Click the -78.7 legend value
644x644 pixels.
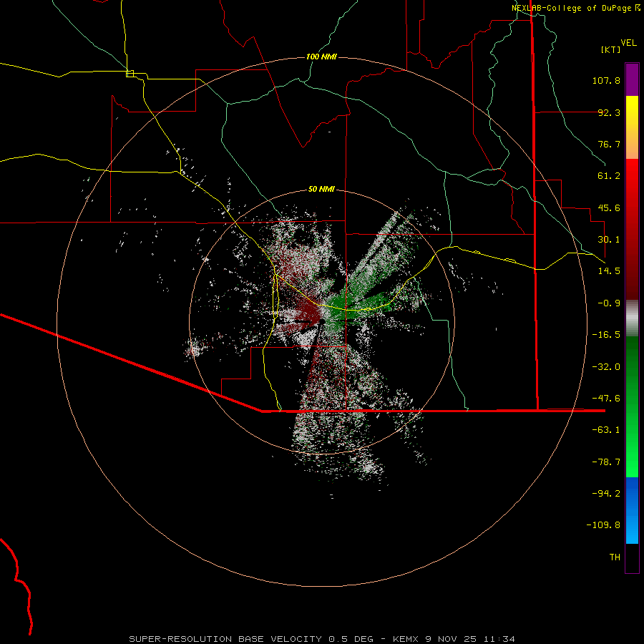[606, 462]
